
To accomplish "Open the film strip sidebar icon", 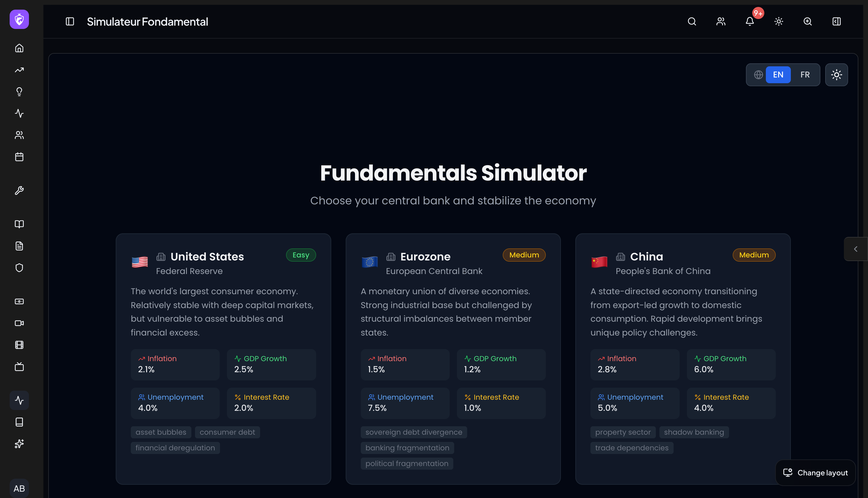I will [19, 345].
